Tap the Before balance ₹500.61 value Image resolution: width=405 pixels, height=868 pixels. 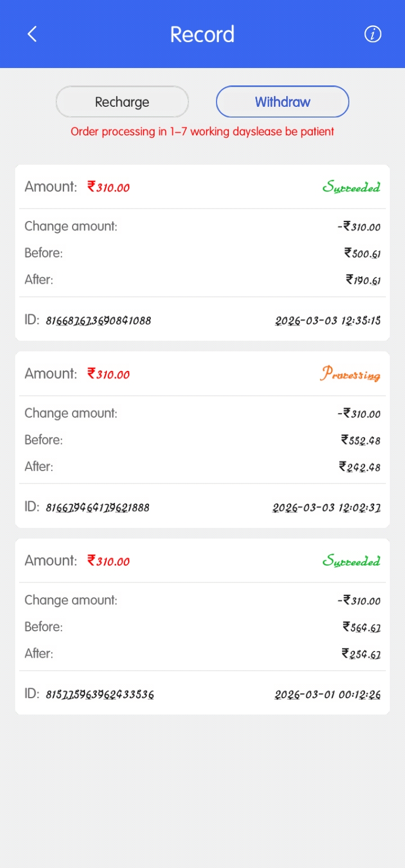362,254
